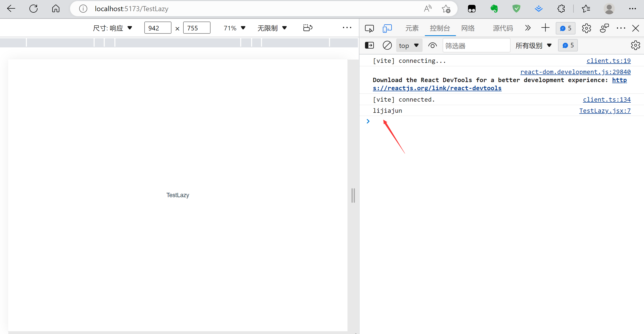644x334 pixels.
Task: View site information icon in address bar
Action: 83,9
